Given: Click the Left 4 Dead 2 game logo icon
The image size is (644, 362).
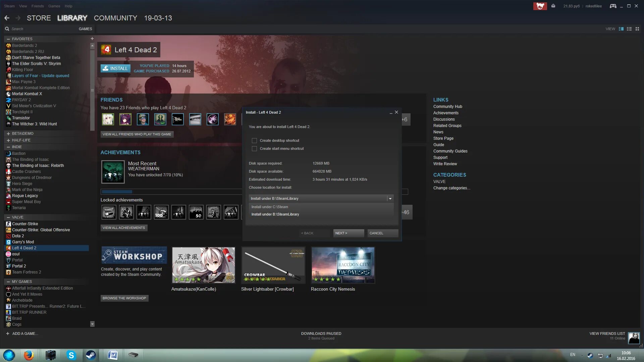Looking at the screenshot, I should 106,50.
